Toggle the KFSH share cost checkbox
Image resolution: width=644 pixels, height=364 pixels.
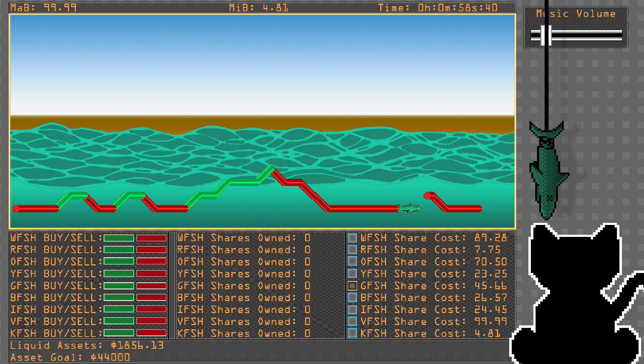click(x=352, y=333)
